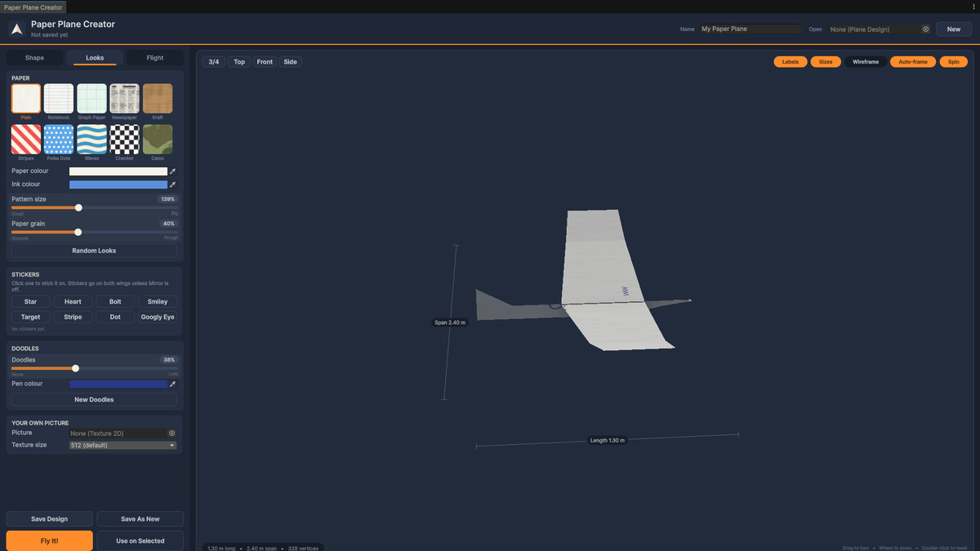980x551 pixels.
Task: Open the Shape tab
Action: 34,58
